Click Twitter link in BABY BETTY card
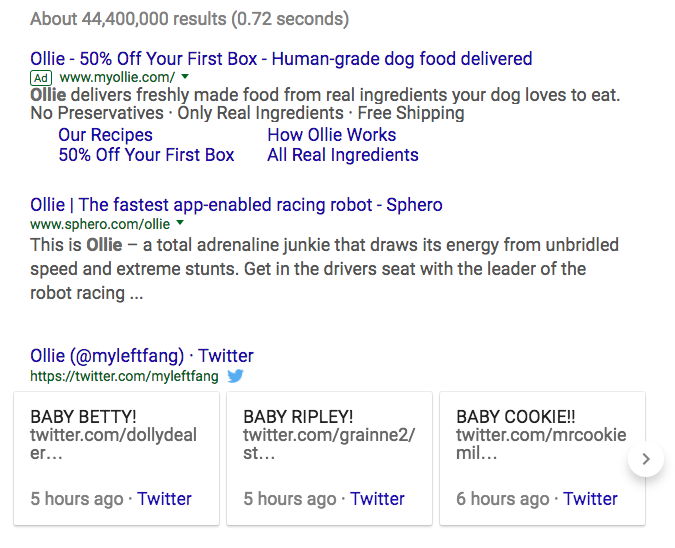The image size is (675, 548). point(164,499)
